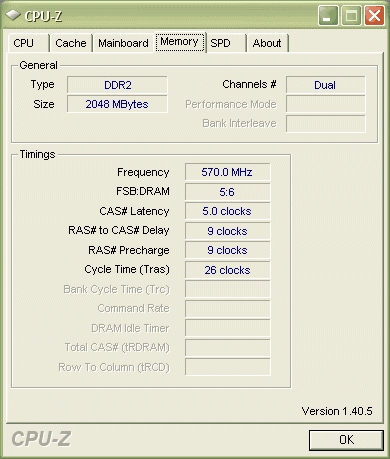
Task: Click the 26 clocks Tras value
Action: [x=227, y=270]
